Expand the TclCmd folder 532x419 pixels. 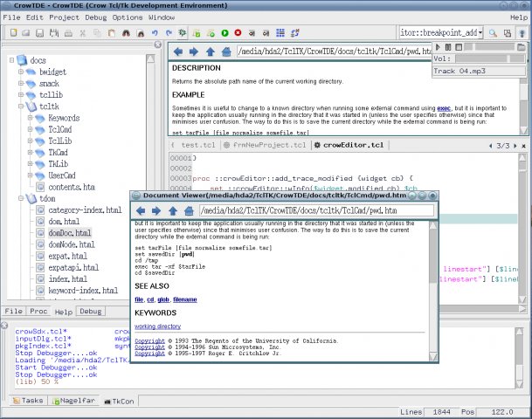tap(31, 129)
